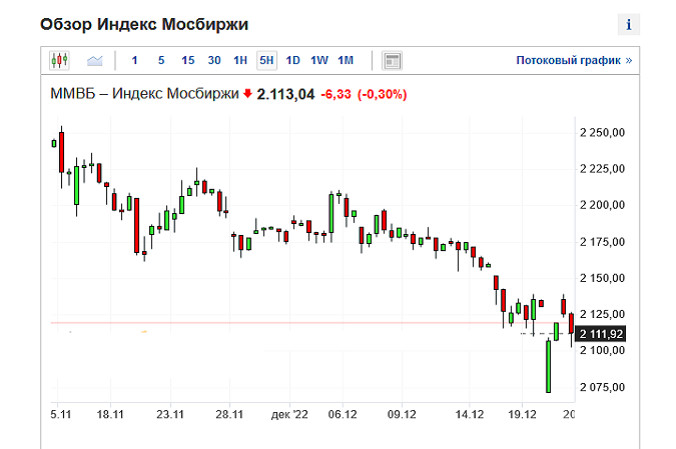Click the 18.11 date label

110,414
